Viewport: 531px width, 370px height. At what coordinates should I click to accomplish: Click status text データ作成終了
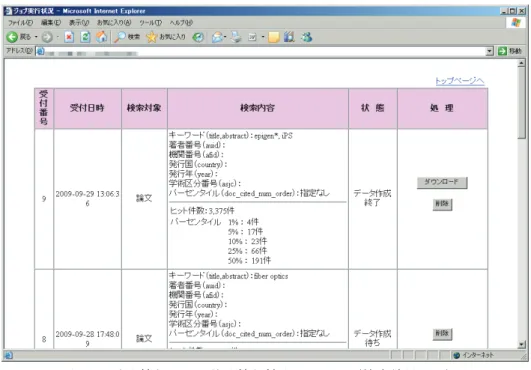click(372, 198)
